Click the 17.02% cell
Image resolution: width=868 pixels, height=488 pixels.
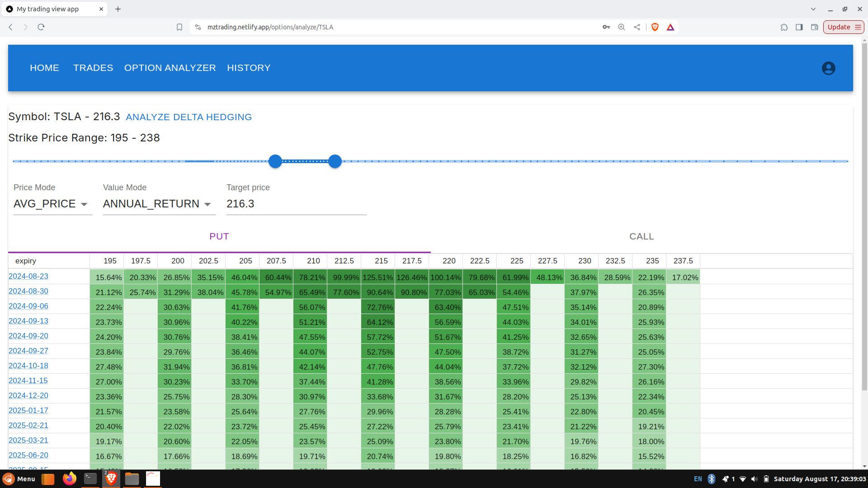683,277
